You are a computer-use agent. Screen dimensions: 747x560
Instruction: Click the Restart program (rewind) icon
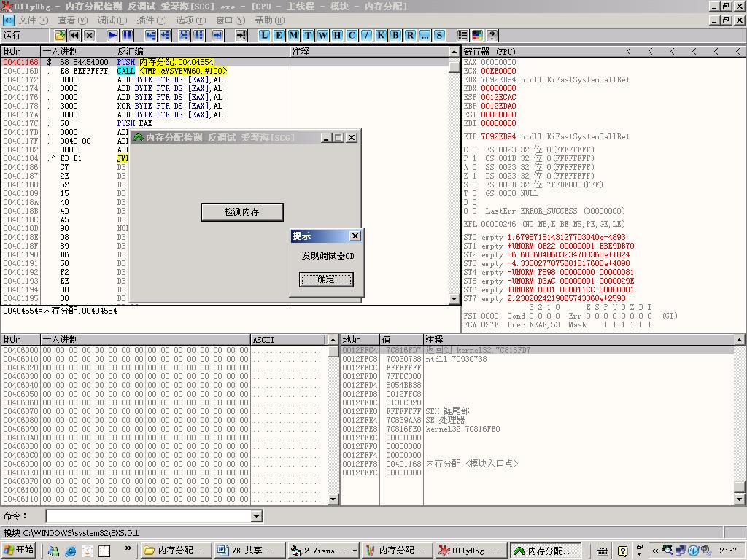75,35
